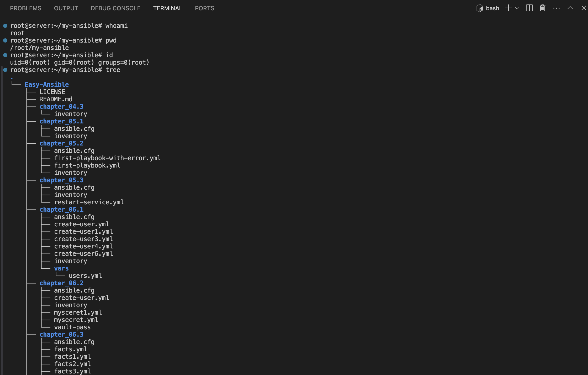Maximize panel size with the caret
Screen dimensions: 588x375
570,8
